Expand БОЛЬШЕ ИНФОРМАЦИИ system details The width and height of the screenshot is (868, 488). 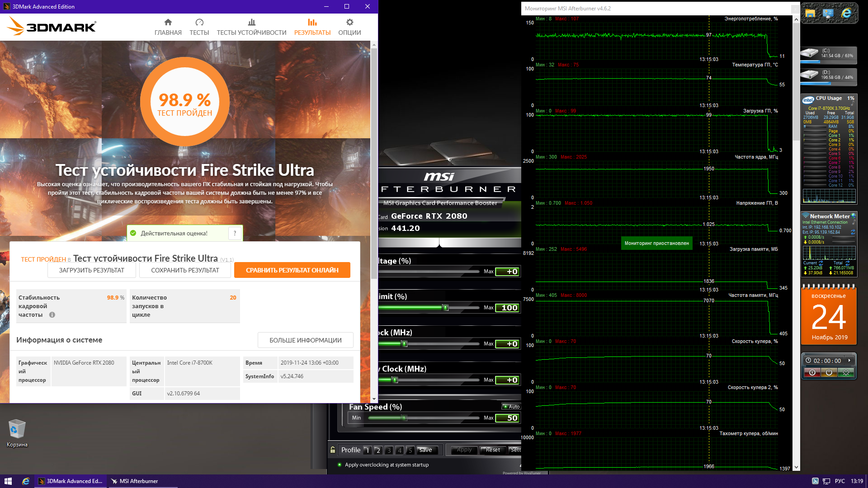[305, 340]
